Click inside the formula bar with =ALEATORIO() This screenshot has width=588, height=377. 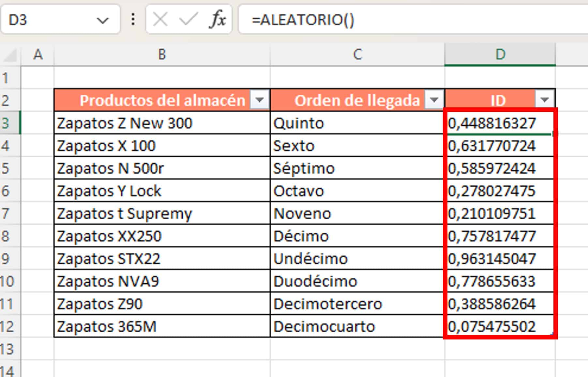[391, 20]
